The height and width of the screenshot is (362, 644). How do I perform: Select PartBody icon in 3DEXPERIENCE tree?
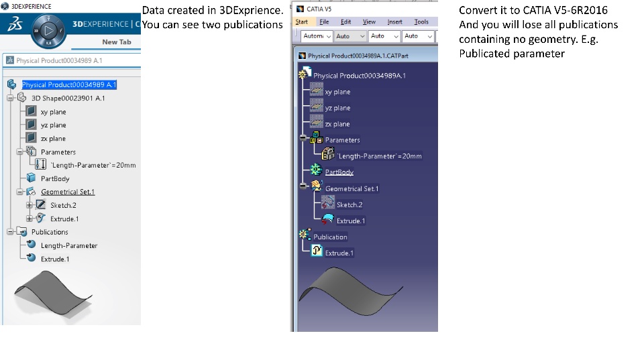tap(32, 178)
